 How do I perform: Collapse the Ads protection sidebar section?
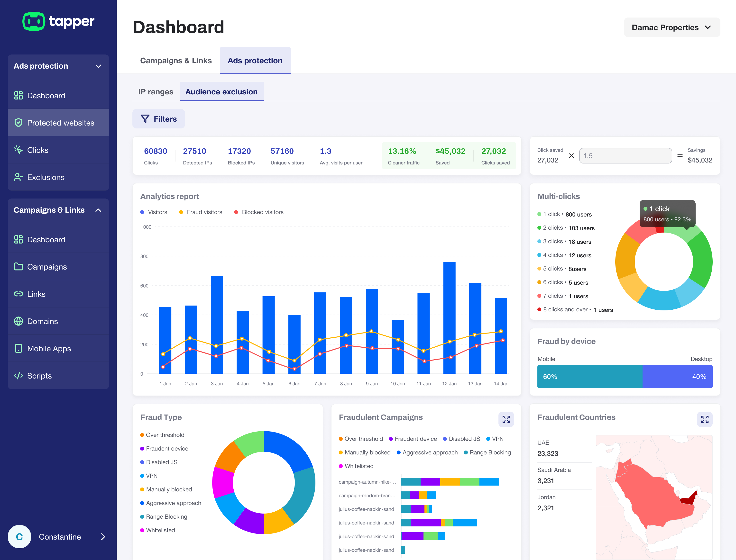click(x=98, y=66)
